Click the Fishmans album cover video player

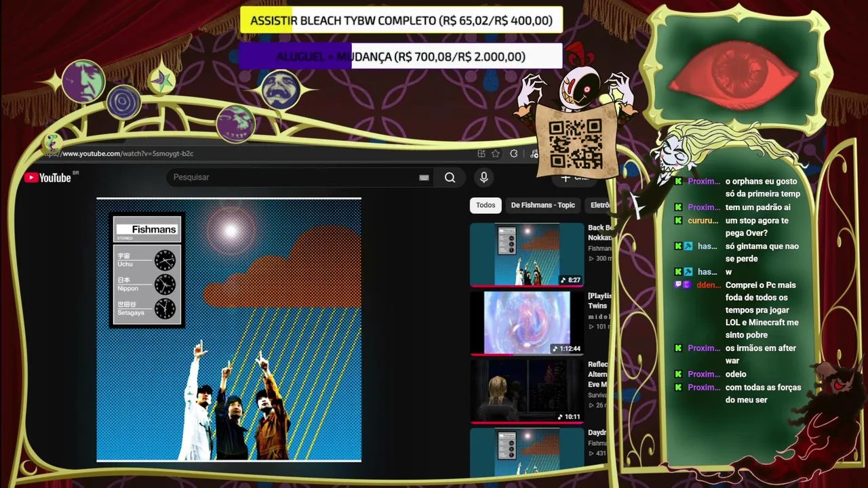[x=229, y=329]
